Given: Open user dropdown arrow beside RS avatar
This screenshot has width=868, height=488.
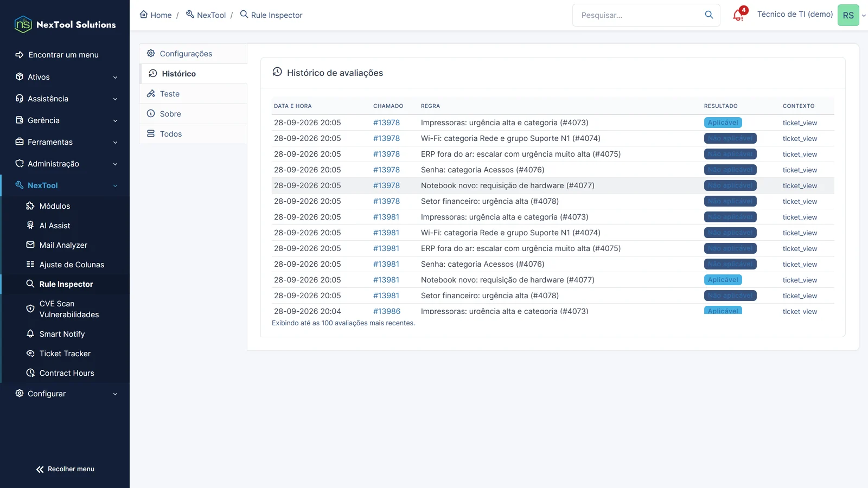Looking at the screenshot, I should click(x=864, y=16).
